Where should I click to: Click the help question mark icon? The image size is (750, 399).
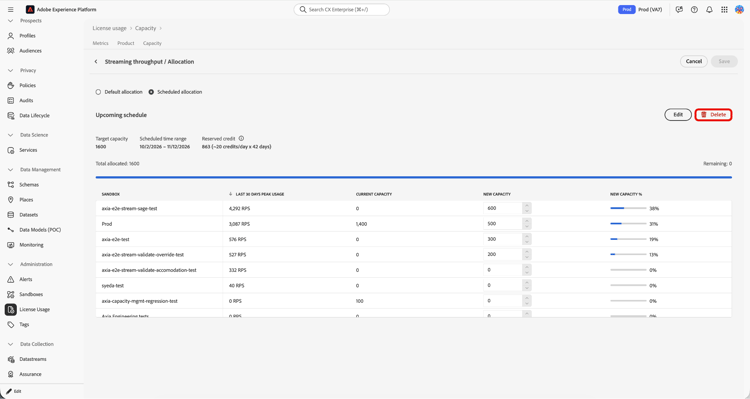694,10
